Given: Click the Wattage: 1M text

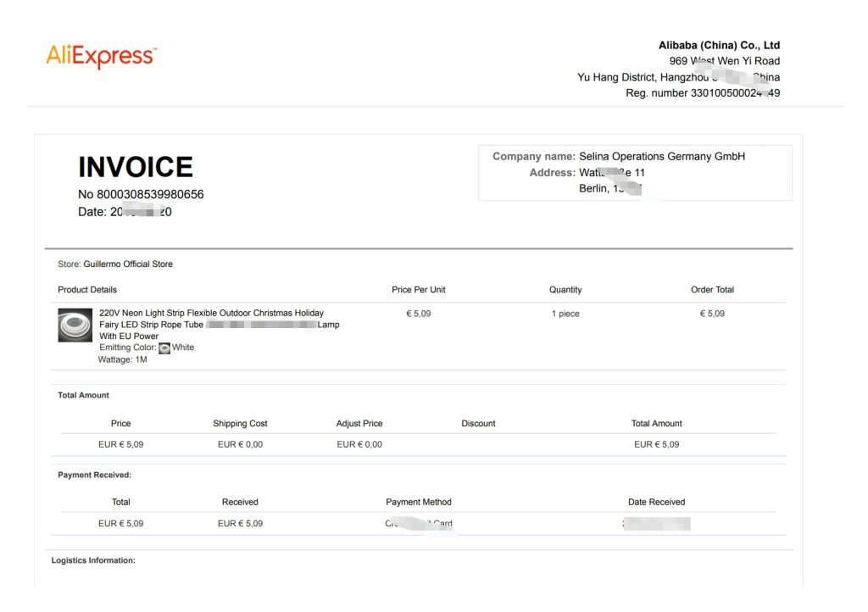Looking at the screenshot, I should [122, 359].
